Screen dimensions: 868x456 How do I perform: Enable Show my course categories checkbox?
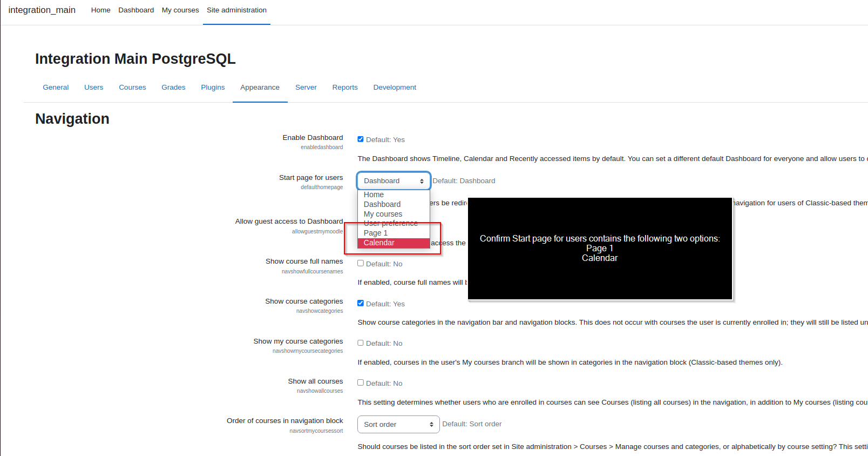361,343
